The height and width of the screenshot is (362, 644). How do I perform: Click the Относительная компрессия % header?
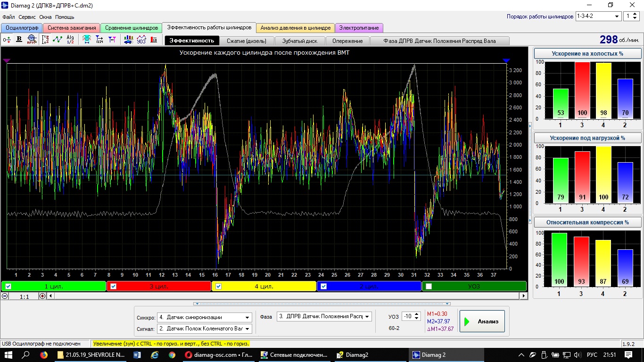point(587,222)
